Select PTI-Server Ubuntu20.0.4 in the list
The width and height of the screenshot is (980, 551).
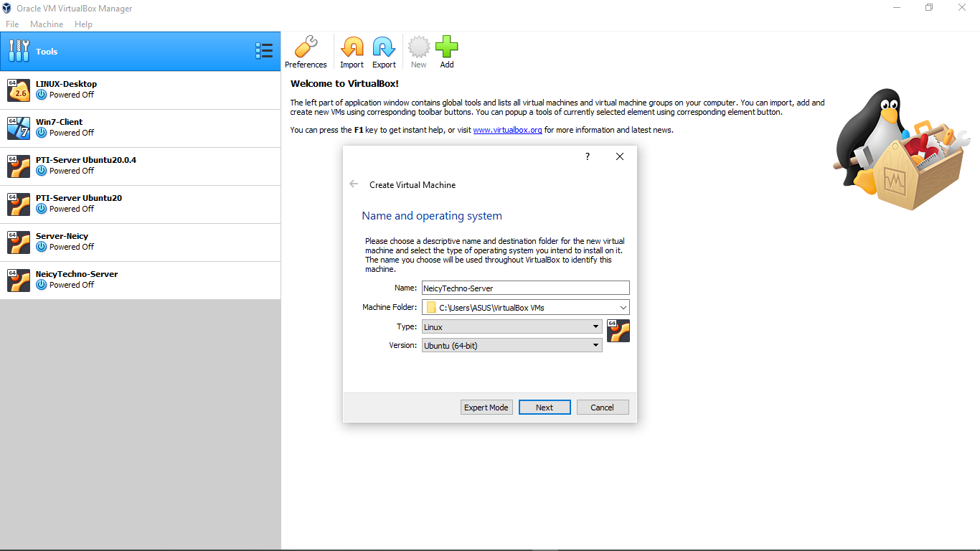140,166
